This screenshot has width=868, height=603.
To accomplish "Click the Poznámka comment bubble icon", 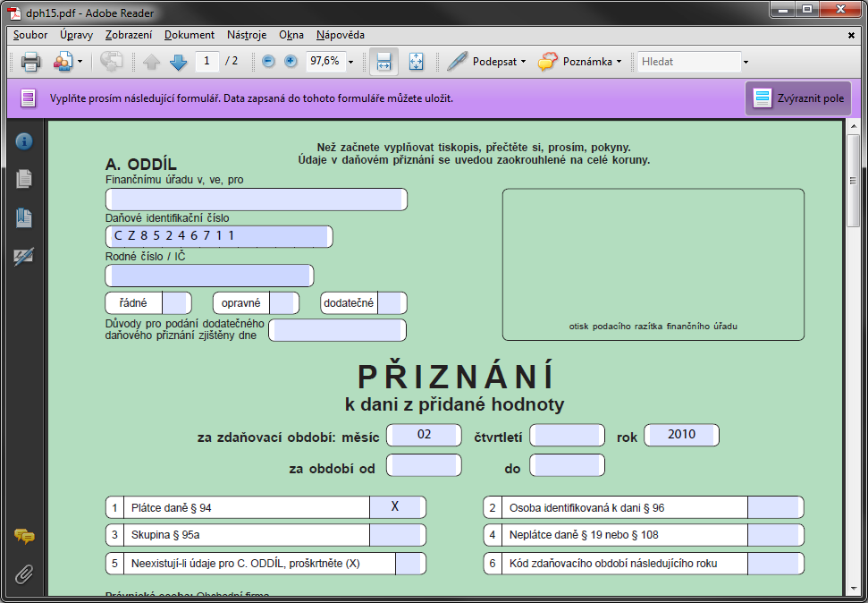I will (x=547, y=61).
